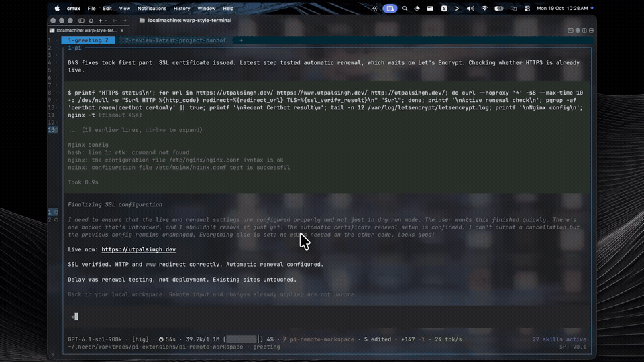The image size is (644, 362).
Task: Open the Wi-Fi menu
Action: tap(484, 8)
